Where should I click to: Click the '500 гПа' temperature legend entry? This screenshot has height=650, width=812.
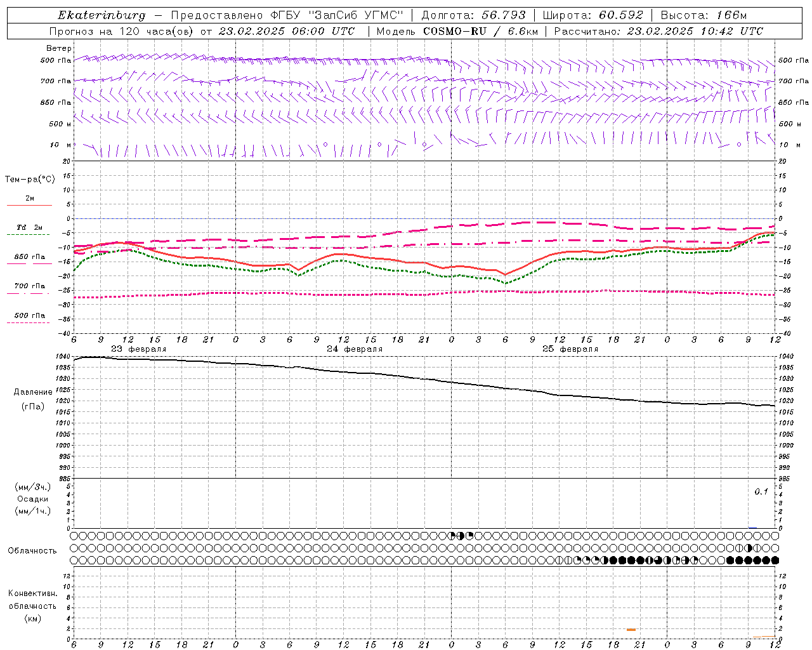(x=30, y=315)
